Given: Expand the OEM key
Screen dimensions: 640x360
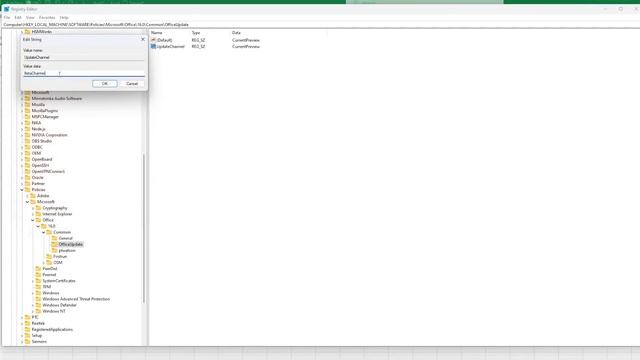Looking at the screenshot, I should tap(22, 153).
